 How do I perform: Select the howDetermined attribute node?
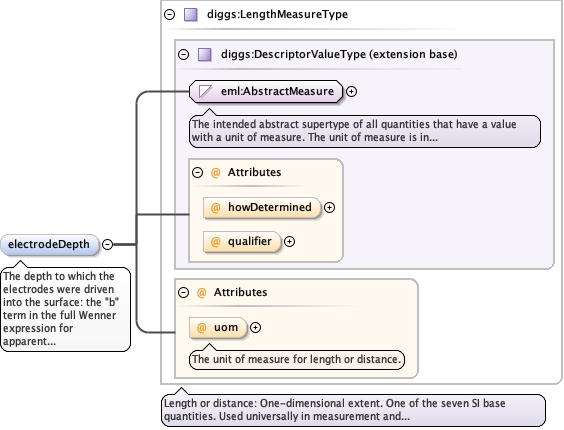point(262,208)
